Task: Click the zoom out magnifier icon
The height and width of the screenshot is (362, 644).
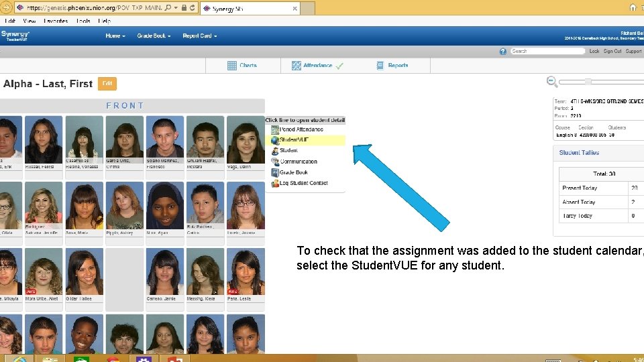Action: point(552,82)
